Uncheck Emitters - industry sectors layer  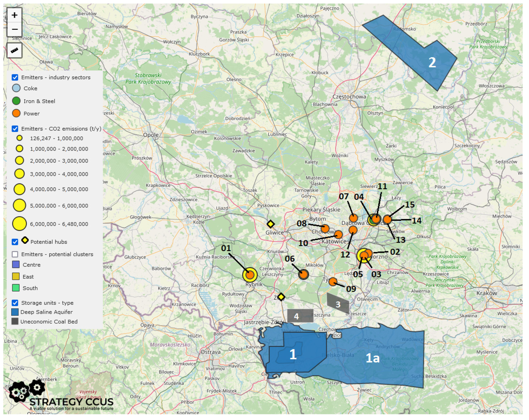(x=15, y=77)
